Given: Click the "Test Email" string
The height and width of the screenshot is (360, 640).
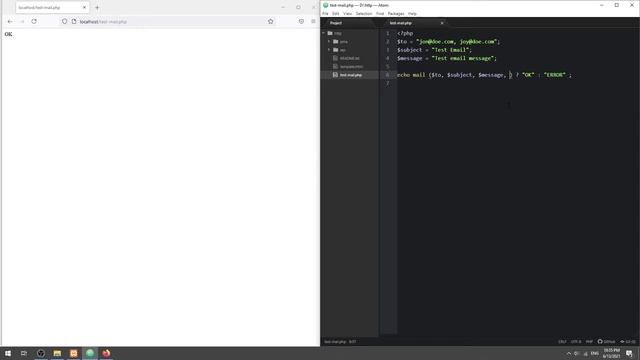Looking at the screenshot, I should point(451,50).
